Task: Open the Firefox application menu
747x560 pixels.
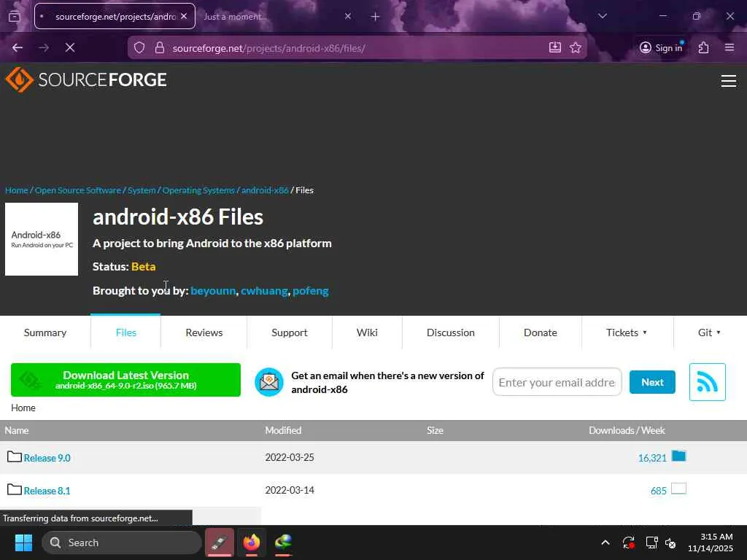Action: 729,47
